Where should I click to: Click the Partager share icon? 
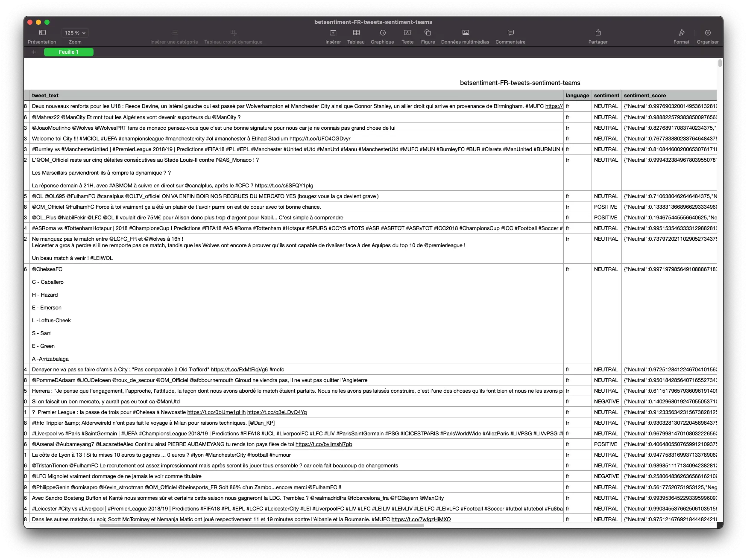point(598,33)
